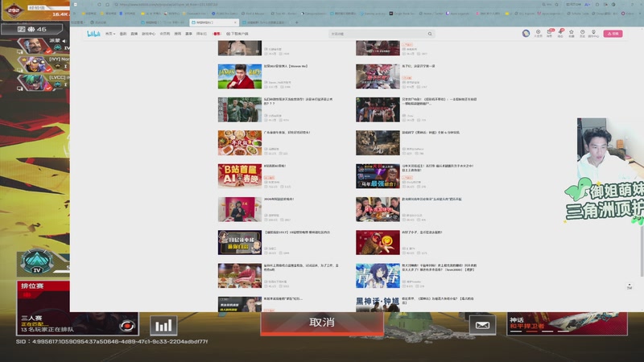Go to the 直播 nav item
The image size is (644, 362).
(134, 34)
